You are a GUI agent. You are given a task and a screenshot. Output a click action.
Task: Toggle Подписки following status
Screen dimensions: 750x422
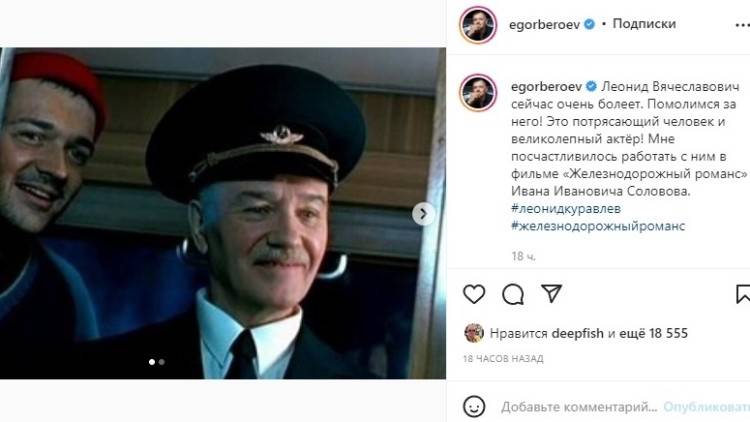click(644, 23)
